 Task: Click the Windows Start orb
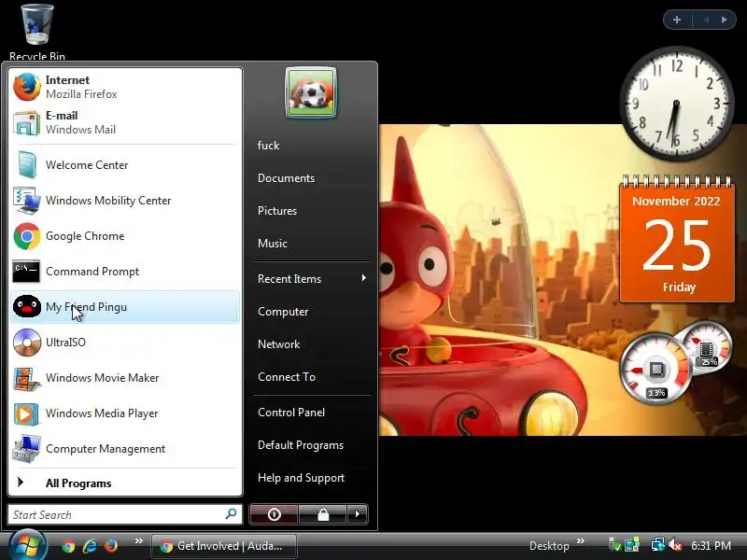pyautogui.click(x=28, y=546)
